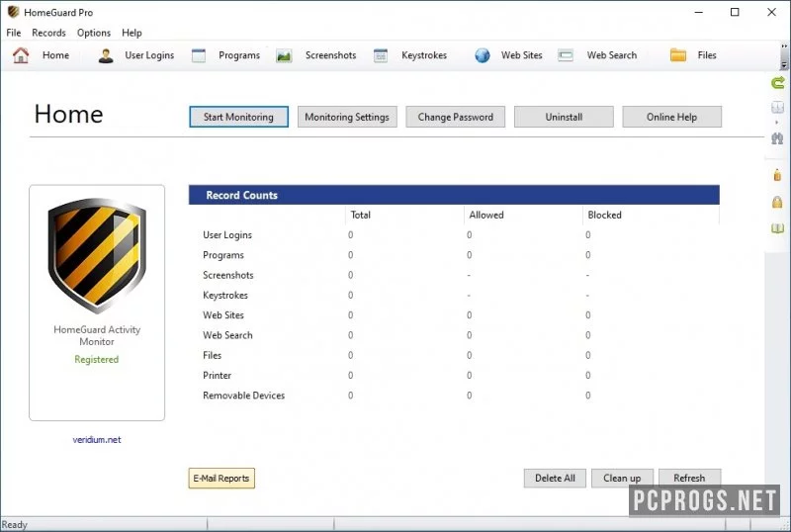Select the Files row label in table
791x532 pixels.
pos(212,355)
